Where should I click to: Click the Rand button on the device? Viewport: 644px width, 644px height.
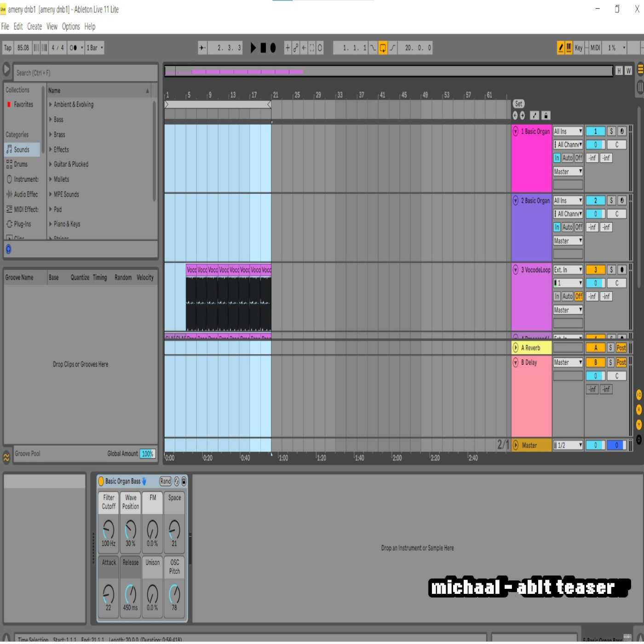166,481
